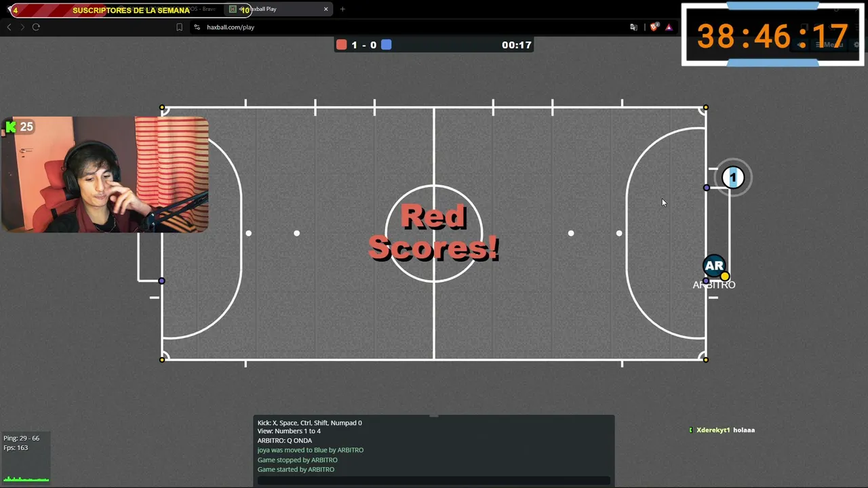Image resolution: width=868 pixels, height=488 pixels.
Task: Switch to the Haxball Play tab
Action: tap(278, 9)
